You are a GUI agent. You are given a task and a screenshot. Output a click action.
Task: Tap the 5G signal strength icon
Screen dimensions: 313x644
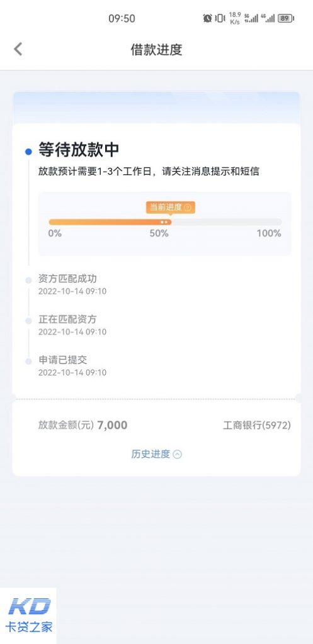(251, 18)
